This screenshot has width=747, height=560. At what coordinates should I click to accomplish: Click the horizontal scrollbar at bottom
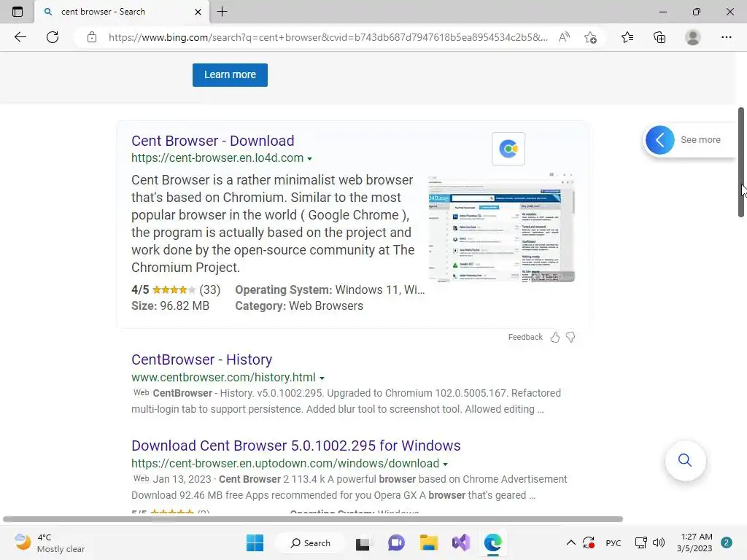tap(312, 519)
